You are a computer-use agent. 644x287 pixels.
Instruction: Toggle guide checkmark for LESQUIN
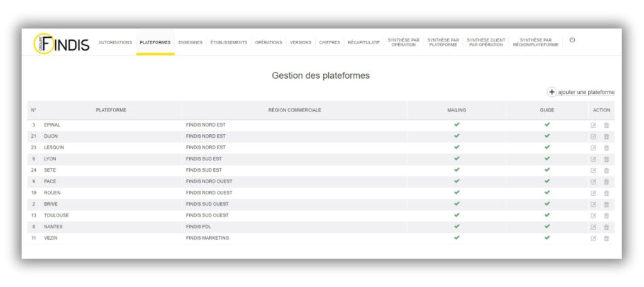tap(547, 147)
